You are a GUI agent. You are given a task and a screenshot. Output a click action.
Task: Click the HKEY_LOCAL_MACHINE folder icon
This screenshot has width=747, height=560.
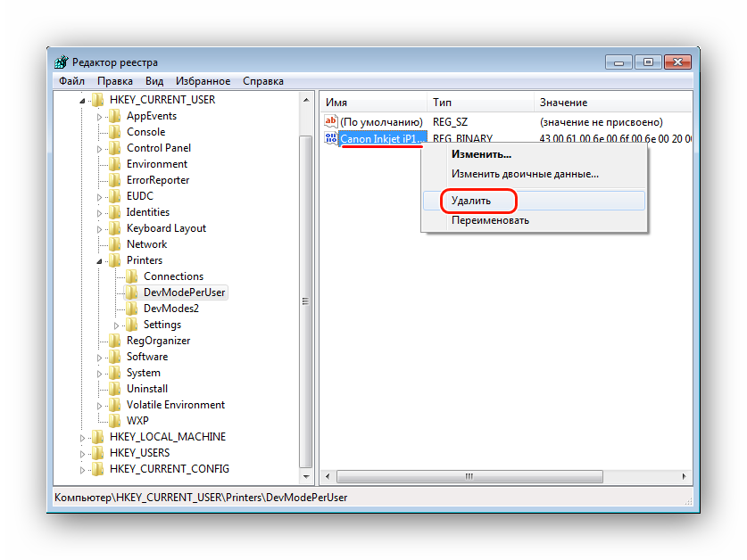(97, 437)
